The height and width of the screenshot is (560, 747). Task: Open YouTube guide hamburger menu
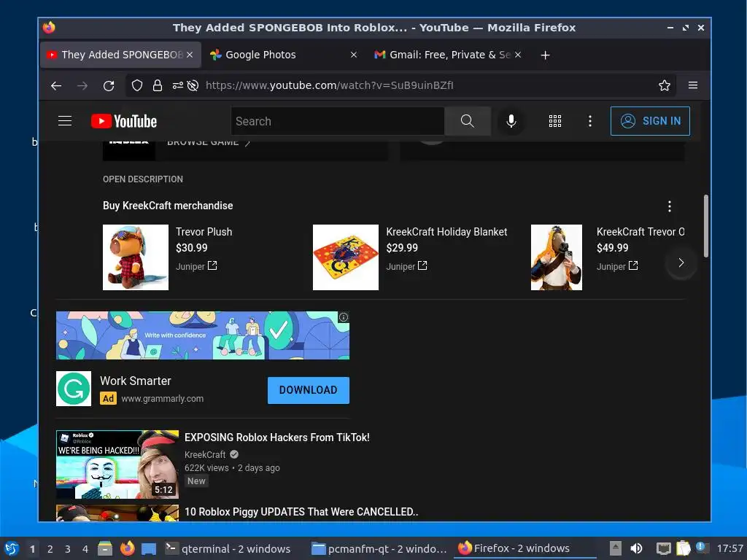coord(65,121)
